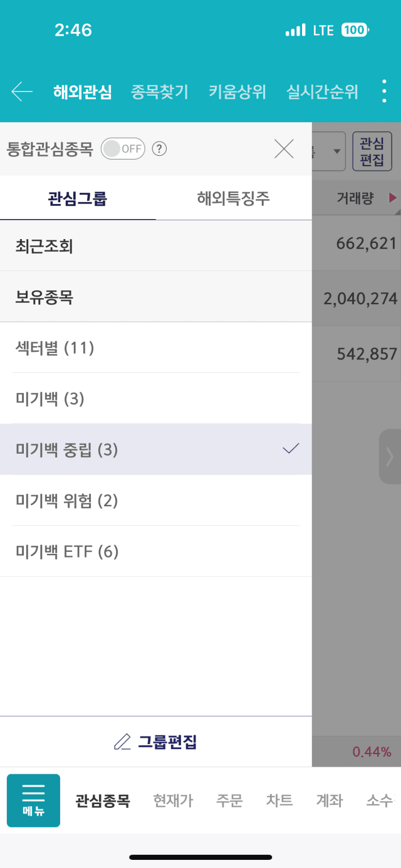Open the hamburger 메뉴 button
Screen dimensions: 401x868
coord(33,800)
